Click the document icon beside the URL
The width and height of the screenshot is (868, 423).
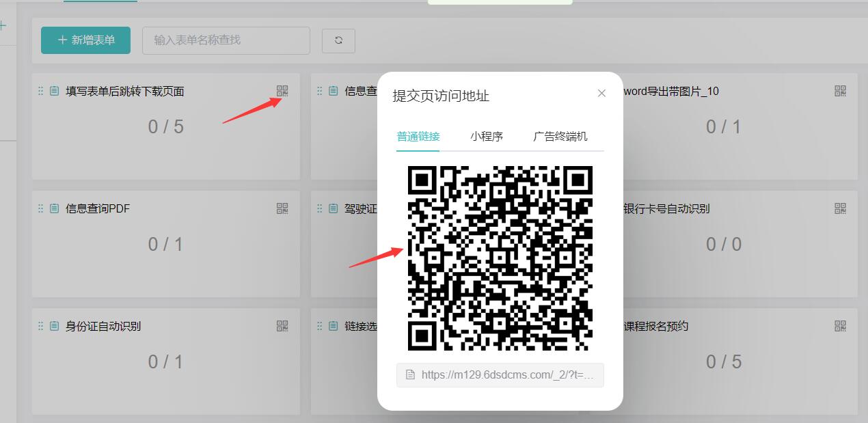pos(410,374)
